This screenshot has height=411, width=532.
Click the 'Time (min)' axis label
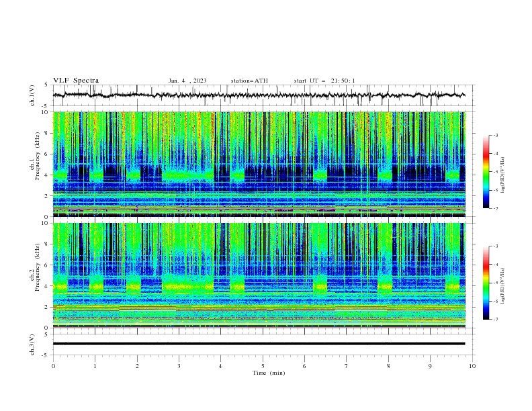[x=269, y=373]
